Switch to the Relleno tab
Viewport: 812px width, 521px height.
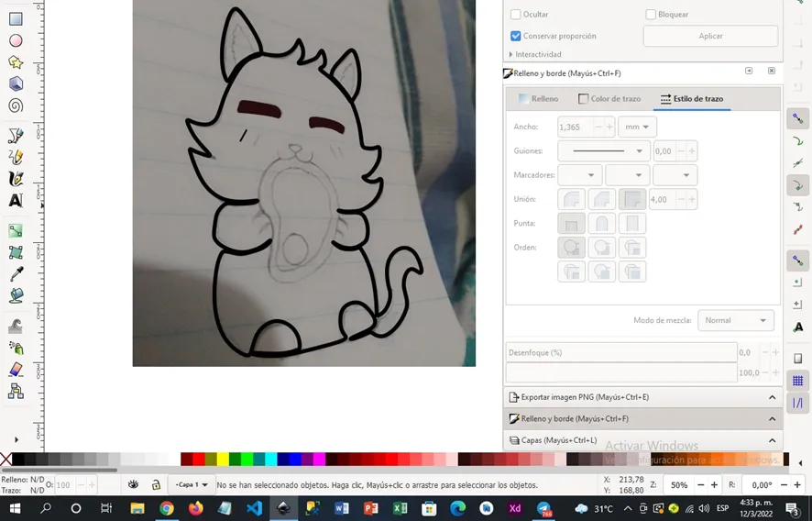(x=539, y=98)
